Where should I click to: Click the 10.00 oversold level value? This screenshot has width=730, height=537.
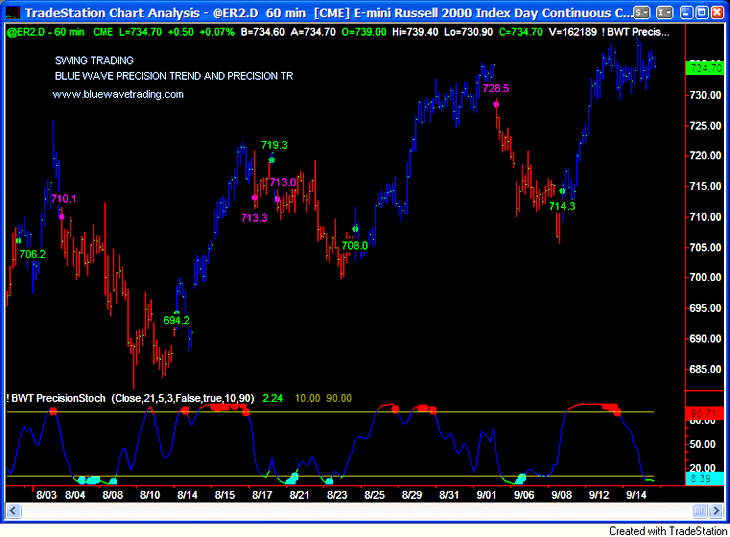[x=307, y=398]
